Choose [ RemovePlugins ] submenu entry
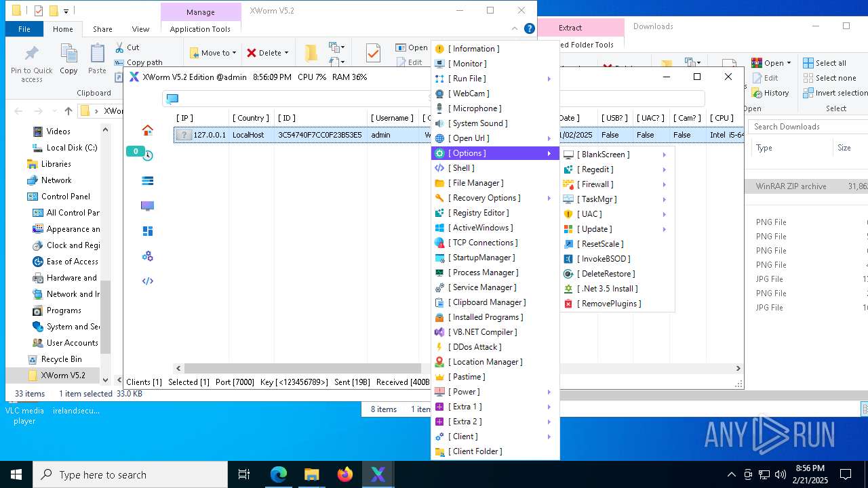 617,304
